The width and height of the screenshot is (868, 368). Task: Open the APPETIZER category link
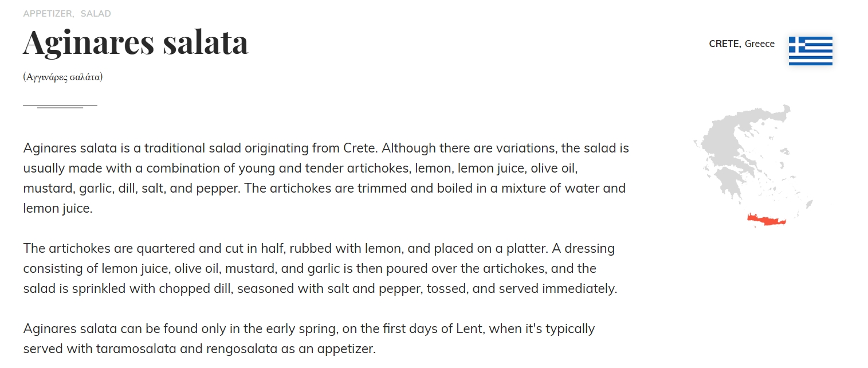pyautogui.click(x=48, y=13)
